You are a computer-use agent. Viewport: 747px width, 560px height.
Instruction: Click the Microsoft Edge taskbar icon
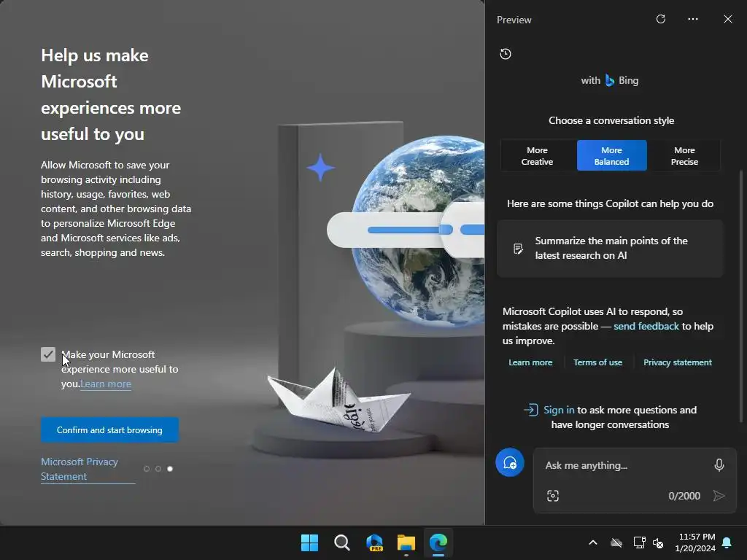click(x=438, y=542)
